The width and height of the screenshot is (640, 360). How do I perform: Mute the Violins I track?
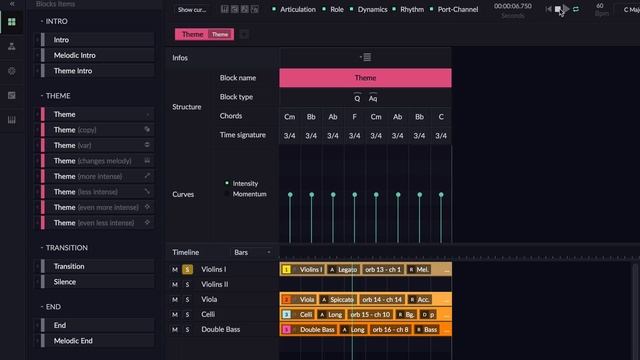click(175, 269)
